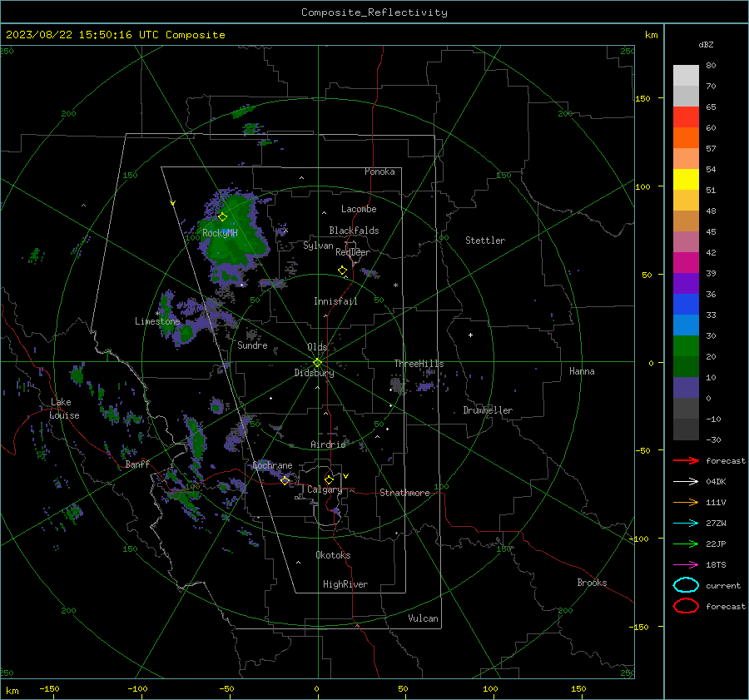This screenshot has height=700, width=749.
Task: Click the Blackfalds label on the map
Action: (x=354, y=231)
